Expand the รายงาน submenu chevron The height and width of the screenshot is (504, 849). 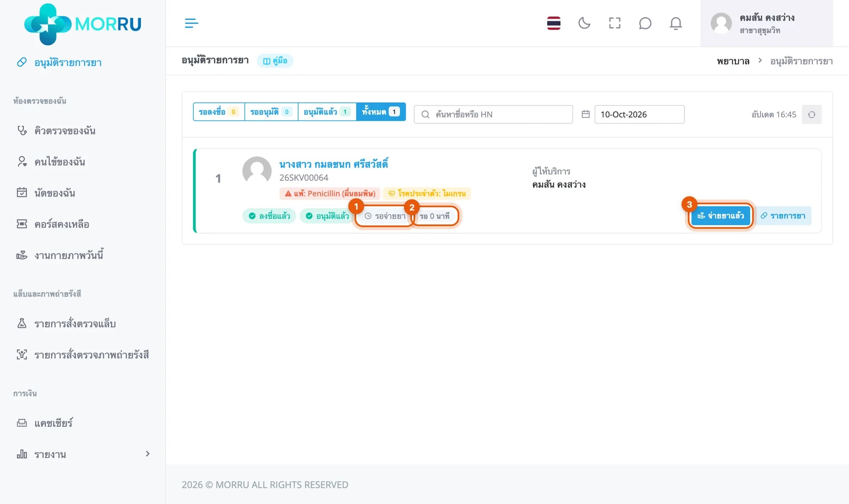148,454
